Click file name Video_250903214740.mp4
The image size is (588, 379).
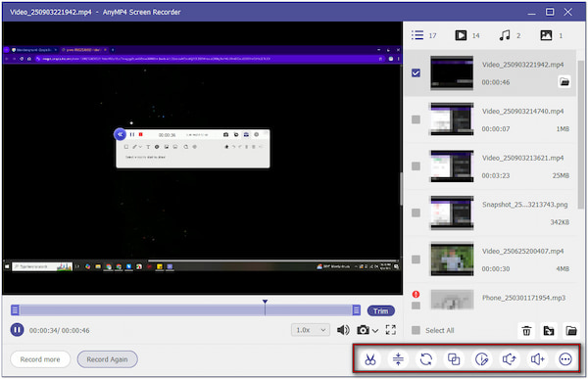[522, 112]
